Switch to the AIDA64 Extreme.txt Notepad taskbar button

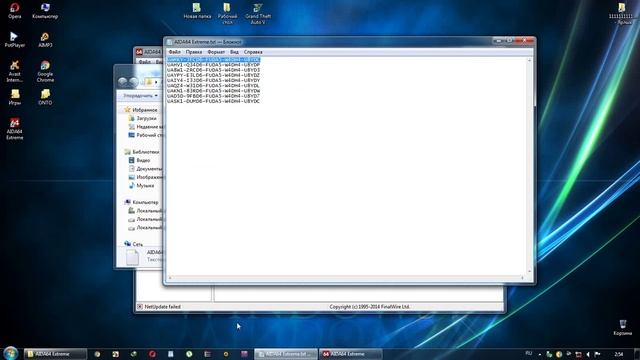[x=286, y=354]
